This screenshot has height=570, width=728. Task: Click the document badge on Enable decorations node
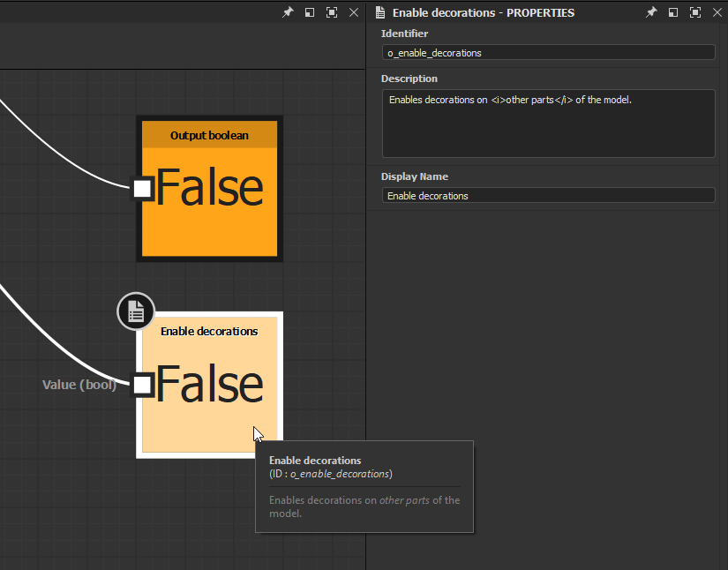pos(135,311)
